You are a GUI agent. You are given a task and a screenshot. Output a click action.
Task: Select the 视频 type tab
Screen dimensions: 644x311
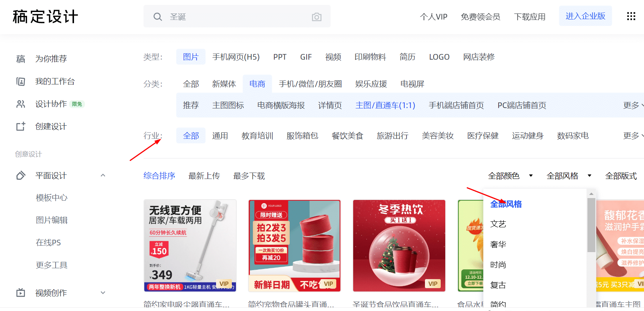(333, 57)
